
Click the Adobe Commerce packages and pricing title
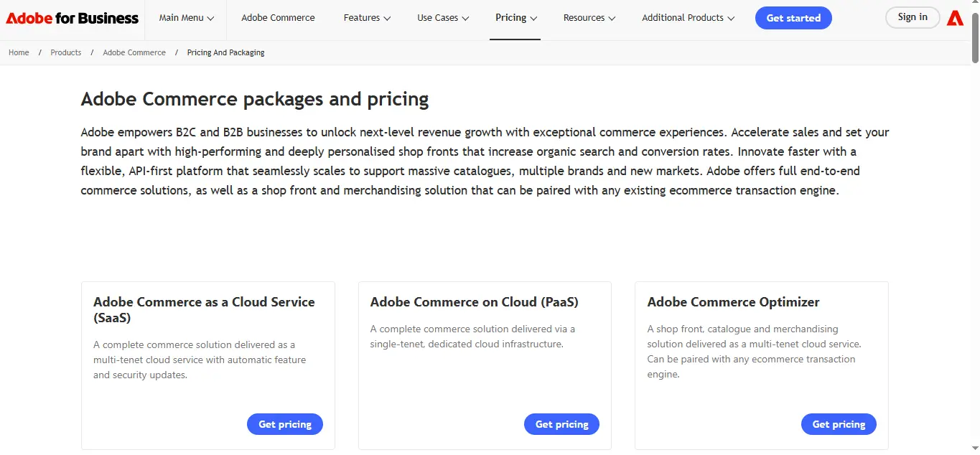tap(255, 99)
